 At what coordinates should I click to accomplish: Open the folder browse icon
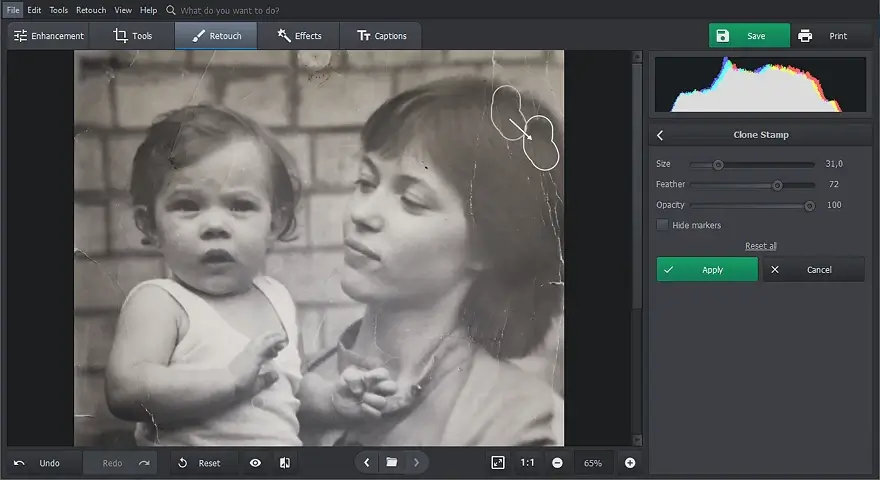(x=392, y=463)
